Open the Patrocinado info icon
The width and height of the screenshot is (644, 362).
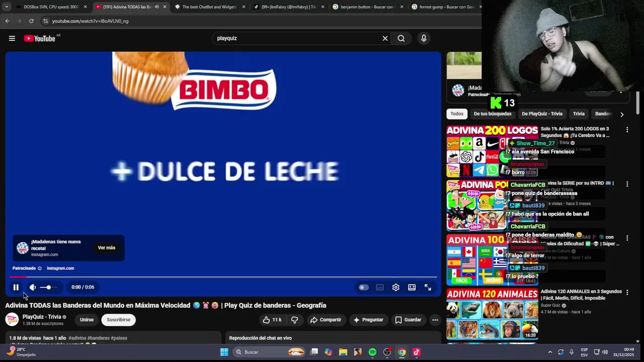click(x=40, y=268)
